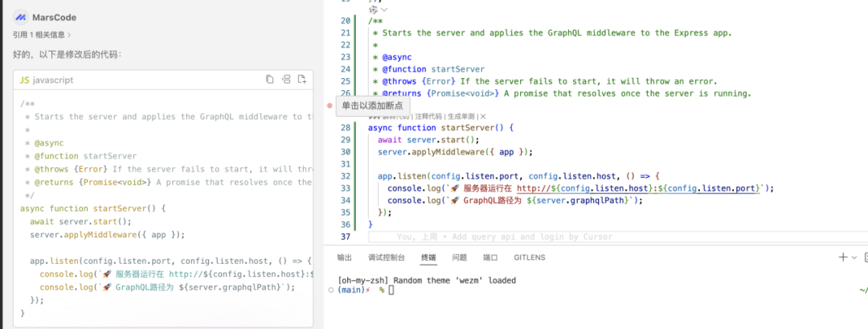868x329 pixels.
Task: Switch to the 调试控制台 tab
Action: tap(387, 257)
